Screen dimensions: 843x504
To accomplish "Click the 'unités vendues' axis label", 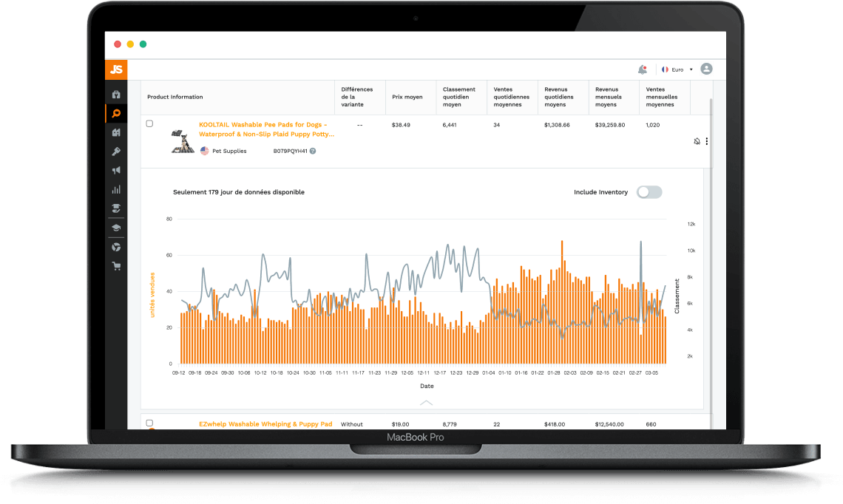I will pyautogui.click(x=152, y=295).
